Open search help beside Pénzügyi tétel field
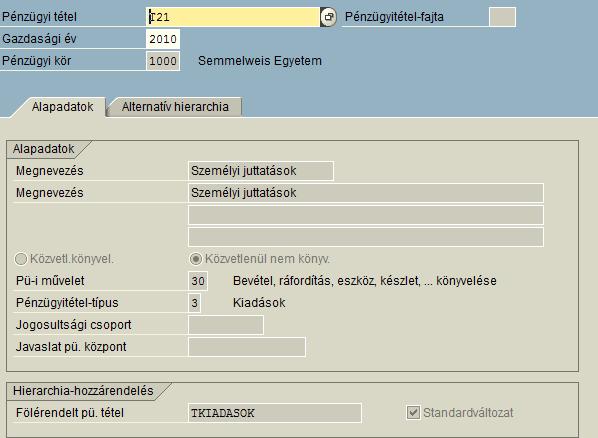Image resolution: width=598 pixels, height=438 pixels. 328,17
